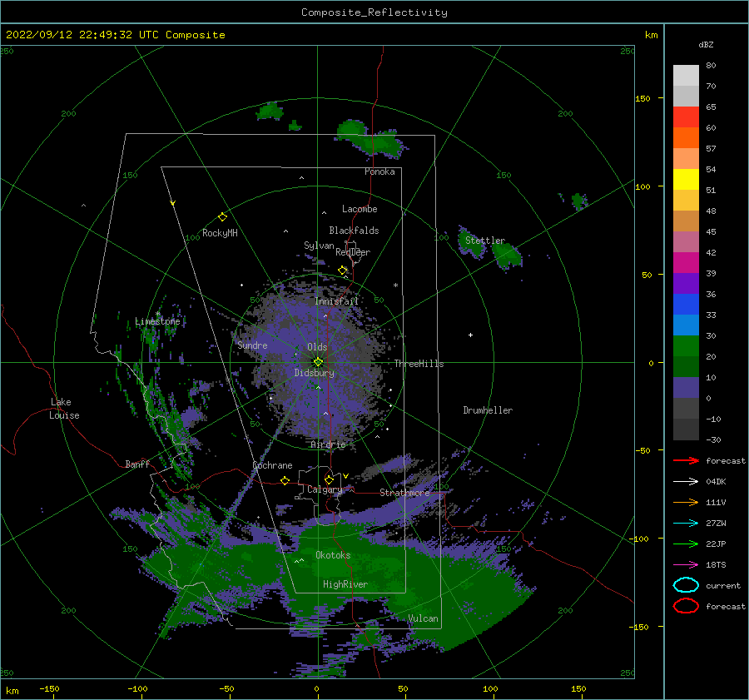The height and width of the screenshot is (700, 749).
Task: Click the Vulcan label
Action: click(x=423, y=618)
